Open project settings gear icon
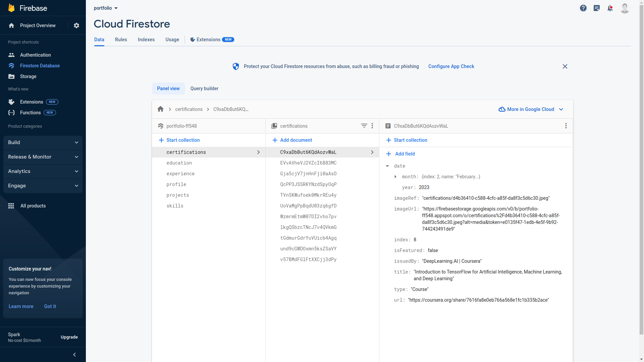 click(x=76, y=25)
